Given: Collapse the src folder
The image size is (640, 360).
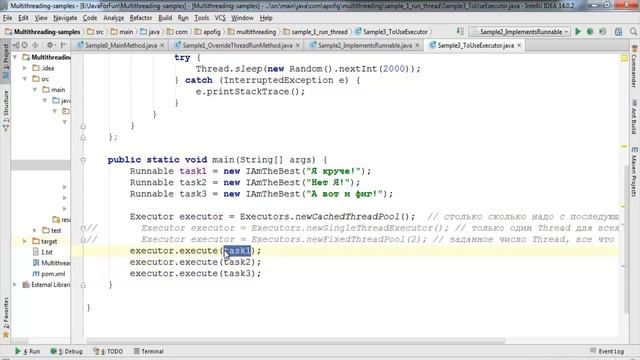Looking at the screenshot, I should (25, 79).
